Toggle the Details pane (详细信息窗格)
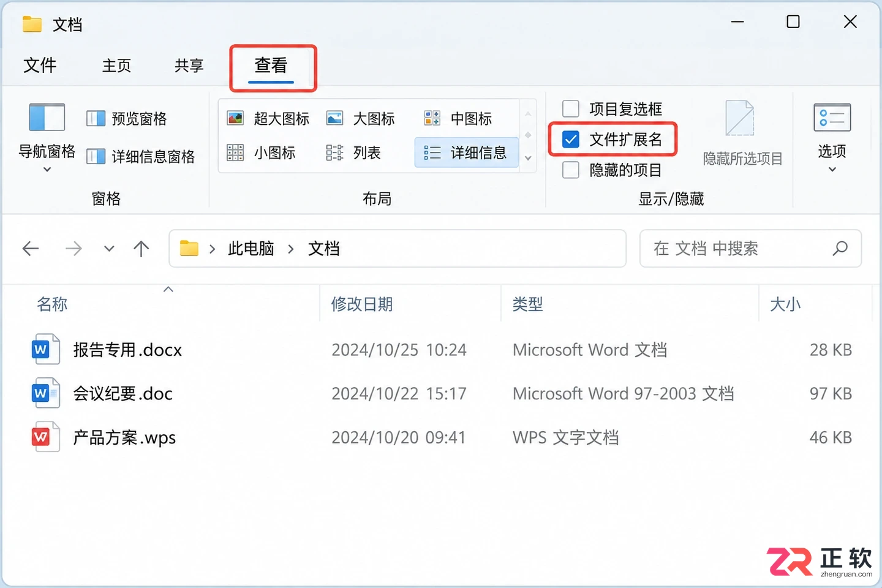This screenshot has height=588, width=882. coord(141,157)
